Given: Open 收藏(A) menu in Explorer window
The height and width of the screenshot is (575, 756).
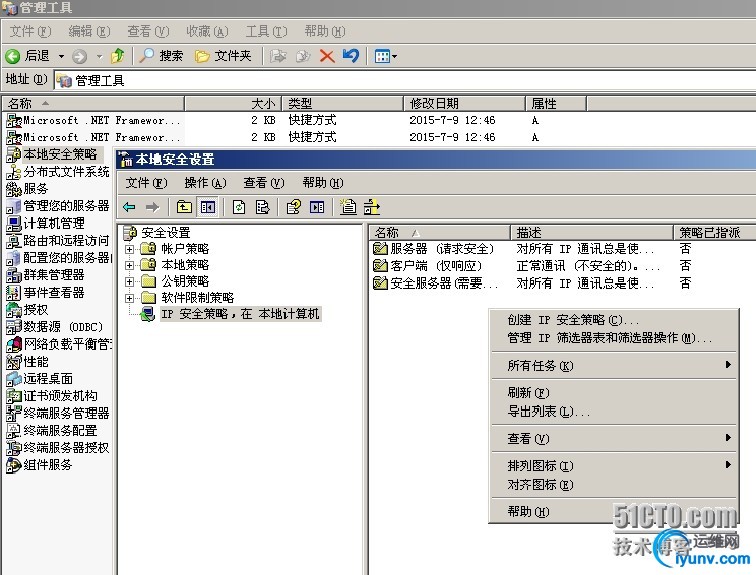Looking at the screenshot, I should coord(207,31).
